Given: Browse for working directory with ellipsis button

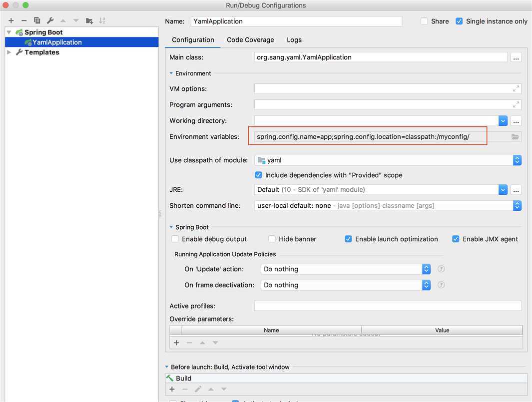Looking at the screenshot, I should [516, 121].
